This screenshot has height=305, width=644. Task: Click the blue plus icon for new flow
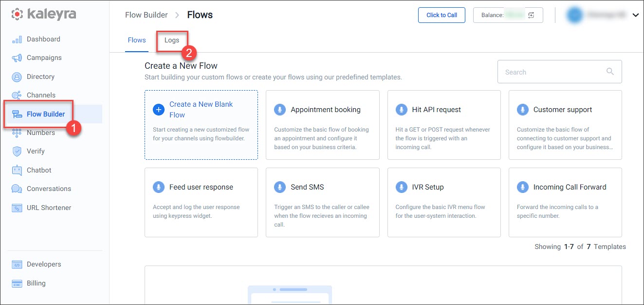pyautogui.click(x=159, y=110)
